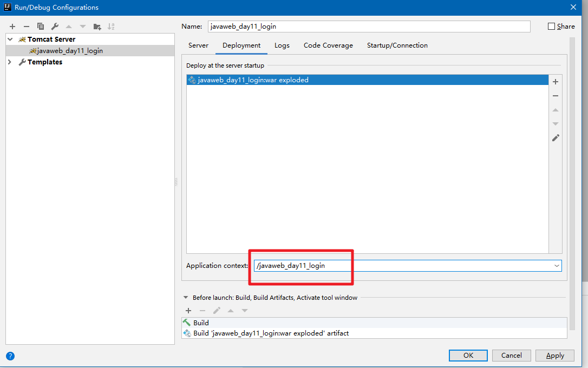Add a before launch task
The width and height of the screenshot is (588, 368).
[188, 311]
